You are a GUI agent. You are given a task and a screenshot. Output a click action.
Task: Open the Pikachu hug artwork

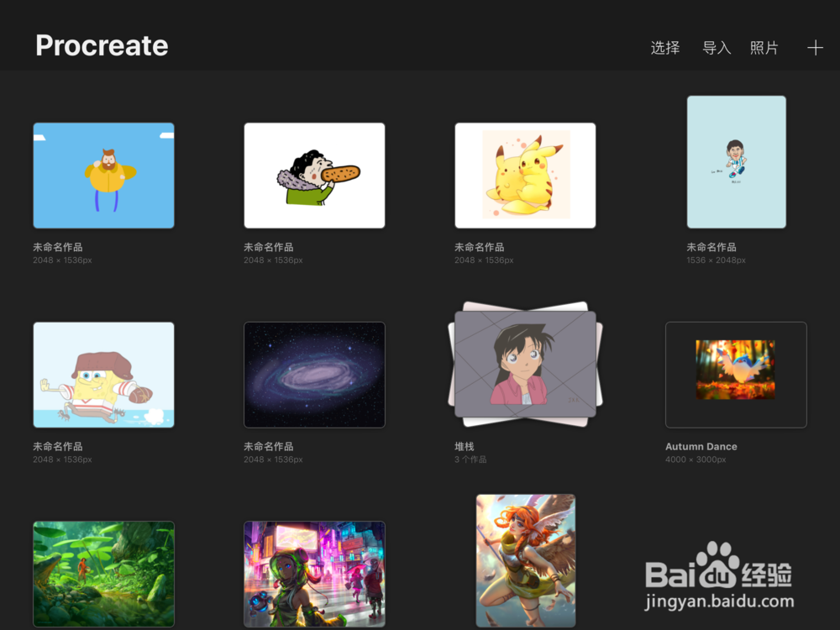coord(526,176)
